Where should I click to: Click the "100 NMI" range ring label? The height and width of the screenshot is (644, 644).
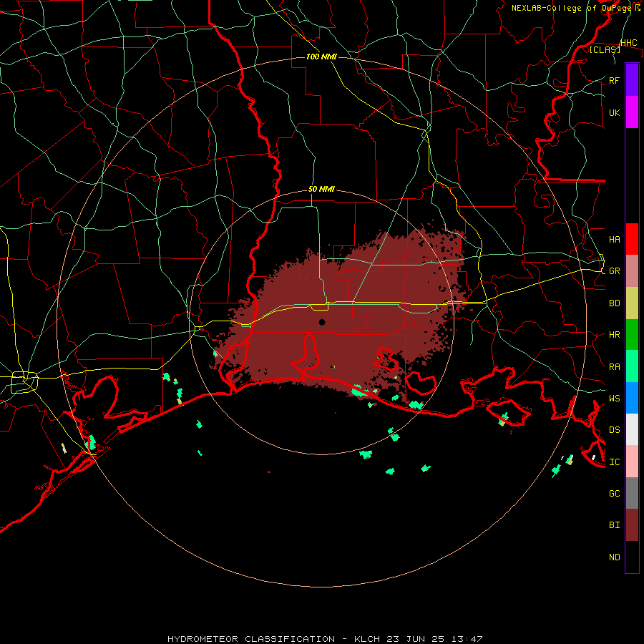[x=321, y=57]
